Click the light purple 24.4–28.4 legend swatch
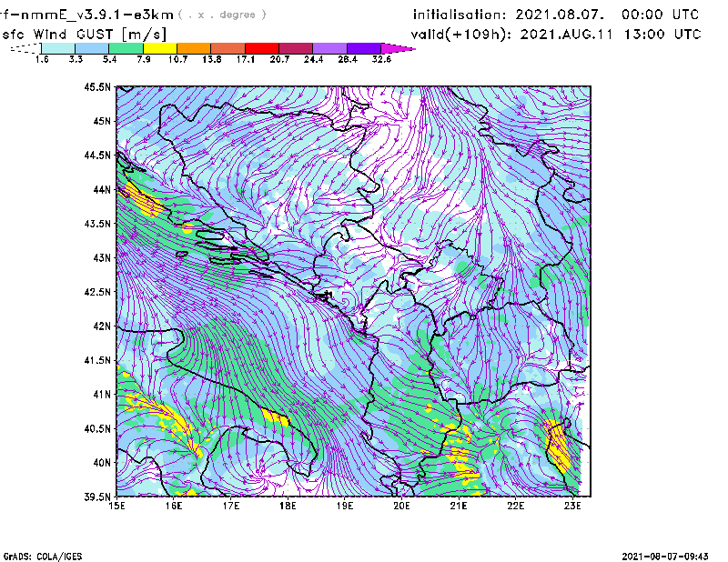This screenshot has height=562, width=728. (330, 48)
